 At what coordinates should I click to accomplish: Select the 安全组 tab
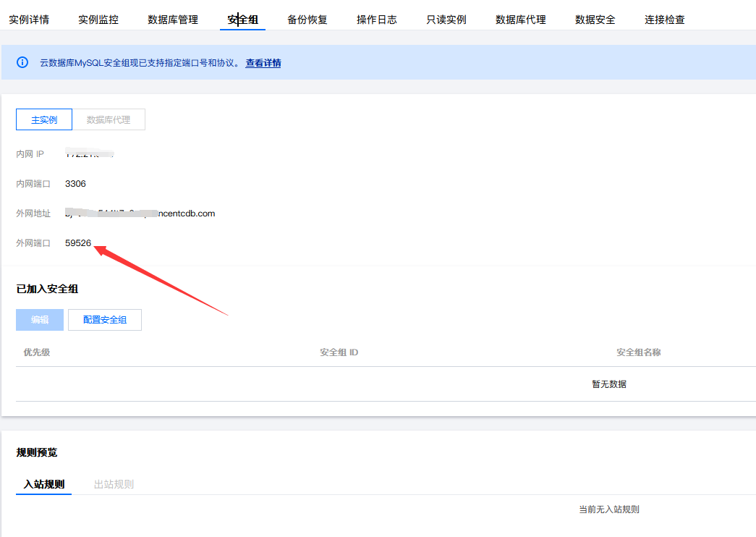[242, 20]
